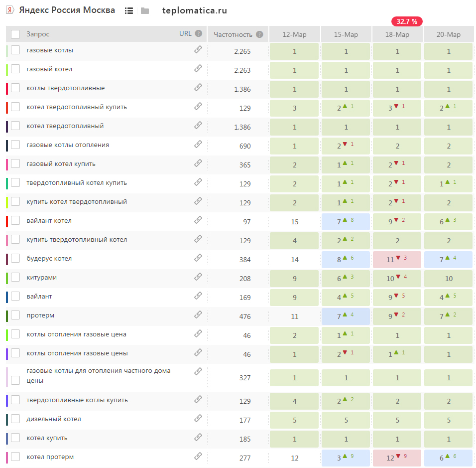Open URL link icon for газовые котлы отопления
The image size is (476, 468).
tap(198, 144)
